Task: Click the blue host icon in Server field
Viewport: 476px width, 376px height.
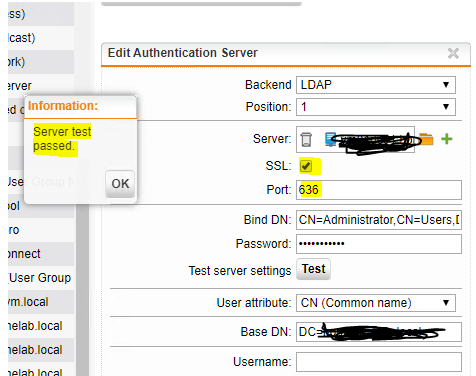Action: coord(330,139)
